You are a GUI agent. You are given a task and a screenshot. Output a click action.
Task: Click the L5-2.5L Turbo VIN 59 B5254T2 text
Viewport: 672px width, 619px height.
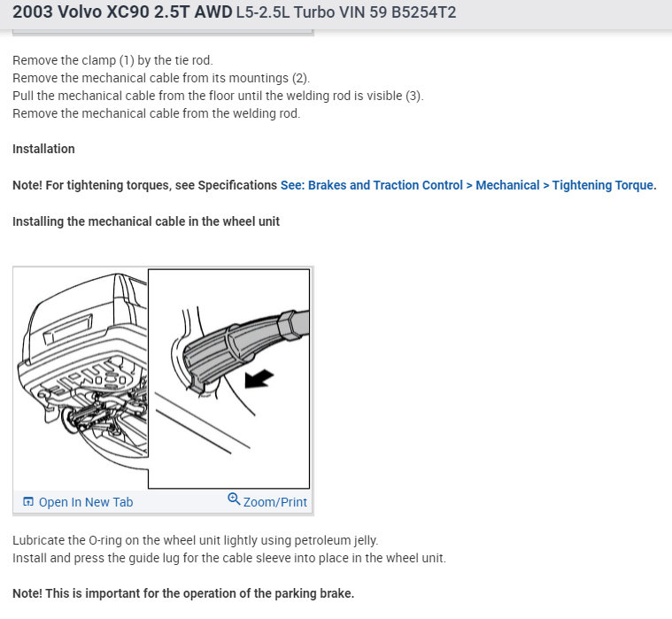pos(346,12)
